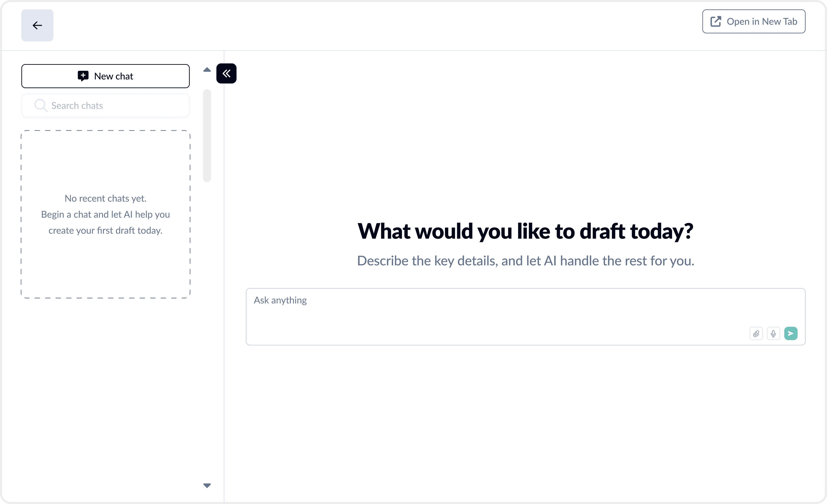827x504 pixels.
Task: Click the back arrow at top left
Action: tap(37, 25)
